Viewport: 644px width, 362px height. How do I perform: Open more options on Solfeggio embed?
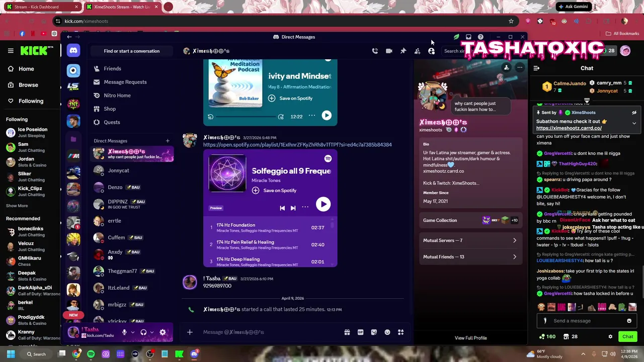coord(305,207)
